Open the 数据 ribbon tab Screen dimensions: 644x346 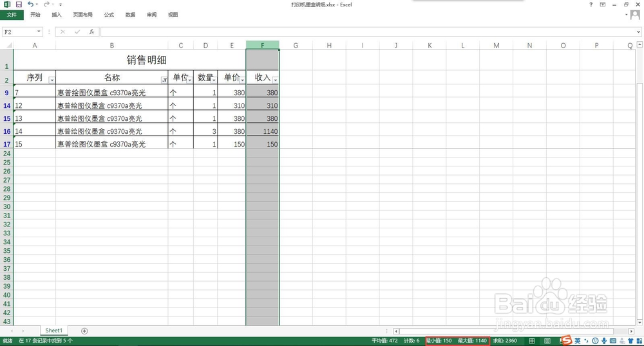(130, 15)
